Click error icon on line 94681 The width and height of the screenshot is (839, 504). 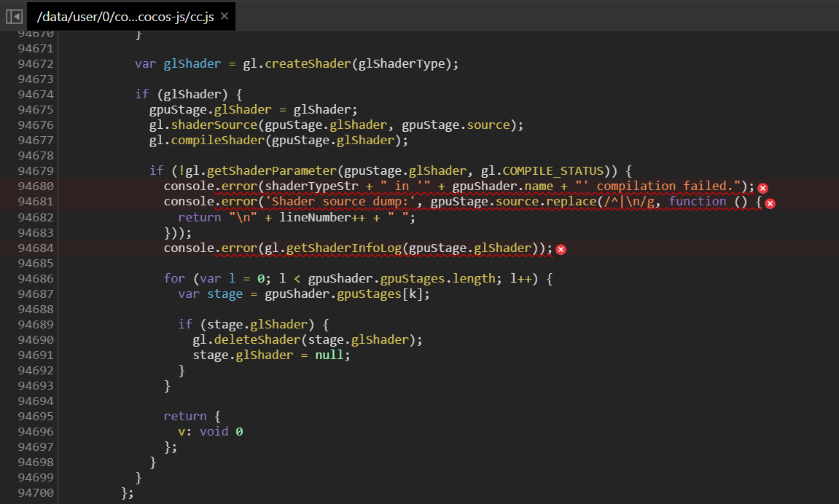pos(770,204)
